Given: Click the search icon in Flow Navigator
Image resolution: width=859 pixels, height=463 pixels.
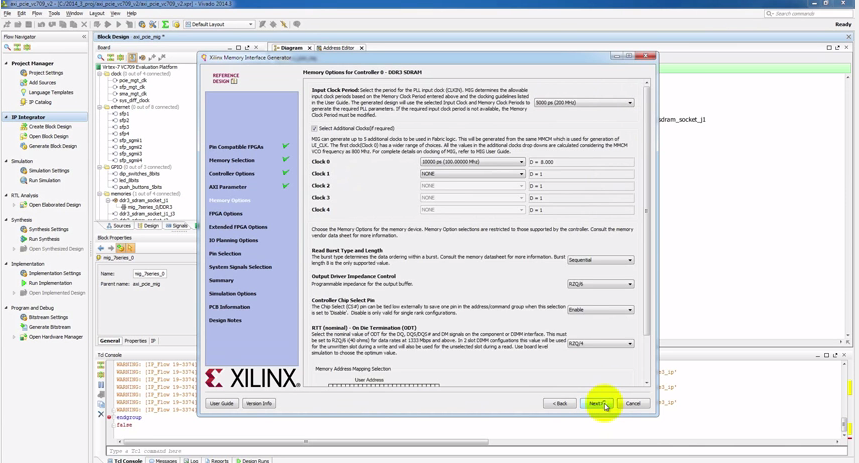Looking at the screenshot, I should pos(7,47).
